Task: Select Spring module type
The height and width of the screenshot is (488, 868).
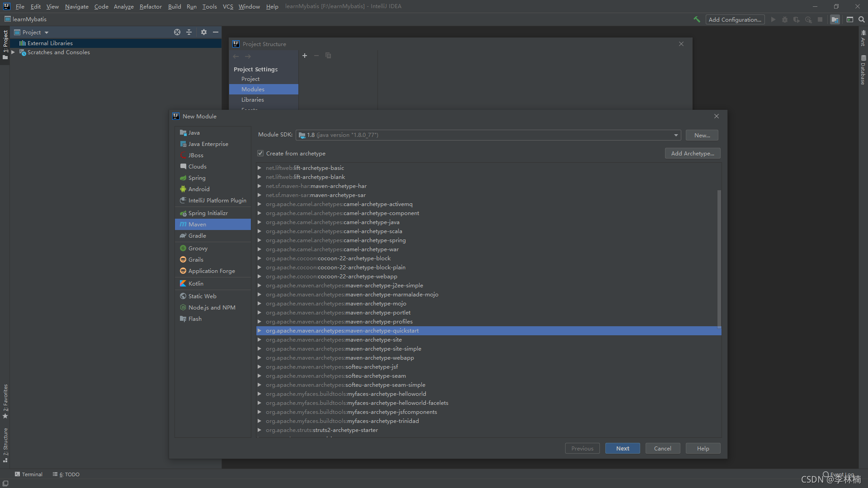Action: click(213, 178)
